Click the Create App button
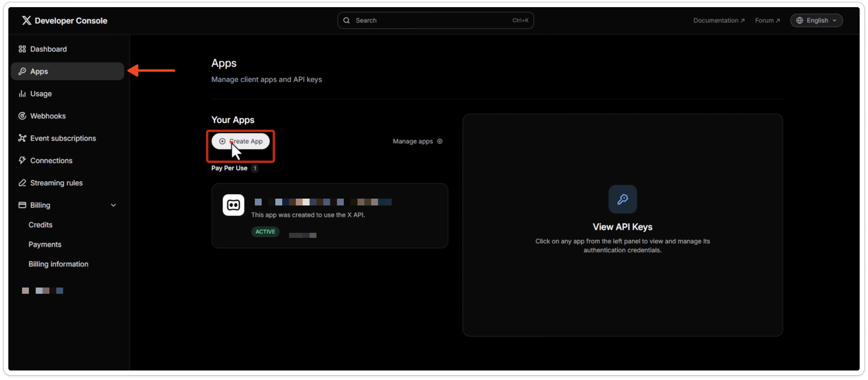Screen dimensions: 868x380 tap(241, 141)
